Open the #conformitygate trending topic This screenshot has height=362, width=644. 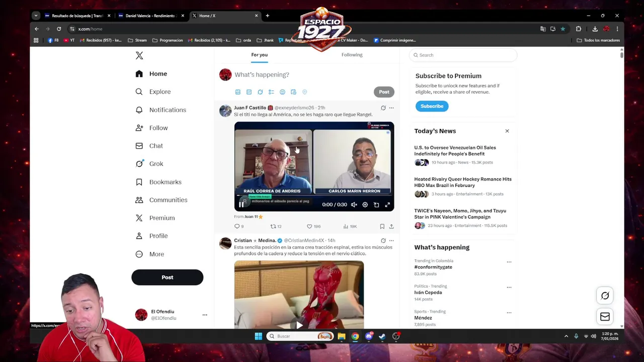pyautogui.click(x=433, y=267)
